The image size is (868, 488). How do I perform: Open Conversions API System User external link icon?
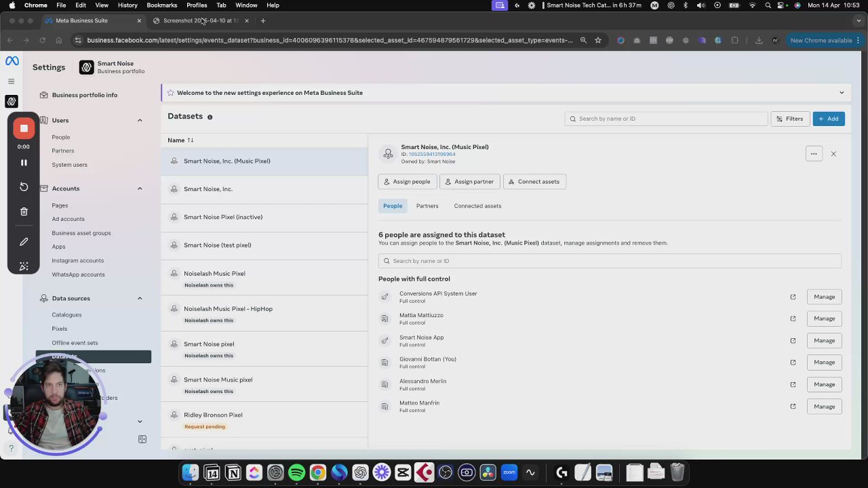click(793, 297)
